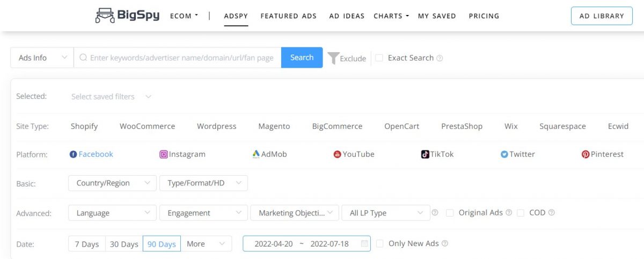
Task: Expand the Engagement dropdown
Action: point(203,213)
